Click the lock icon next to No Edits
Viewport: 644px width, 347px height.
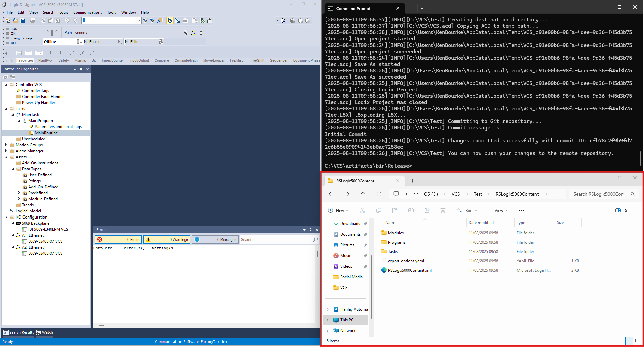click(x=161, y=41)
